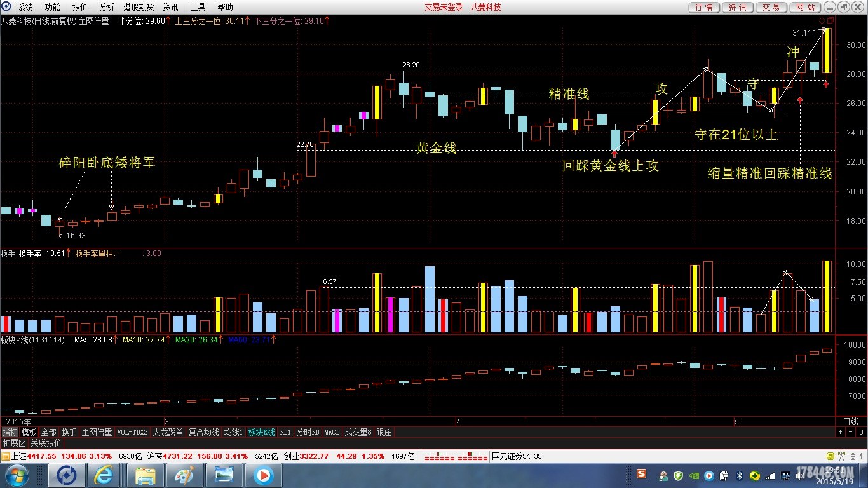The image size is (868, 488).
Task: Click the Bluetooth tray icon
Action: [x=740, y=475]
